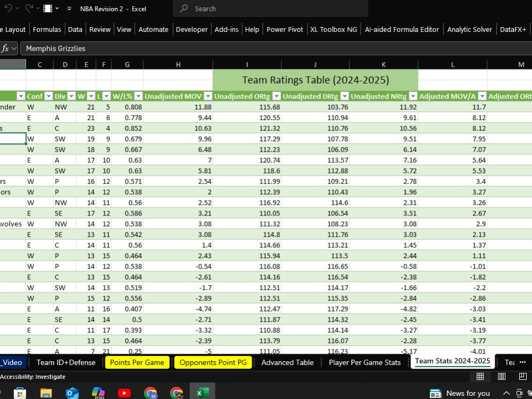Click the fx Insert Function icon

(5, 48)
